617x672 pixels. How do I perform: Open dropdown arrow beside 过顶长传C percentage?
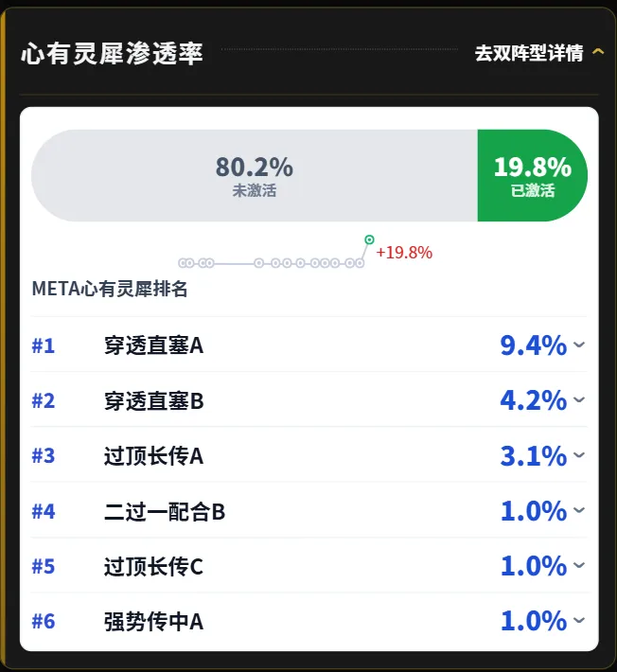click(x=579, y=565)
